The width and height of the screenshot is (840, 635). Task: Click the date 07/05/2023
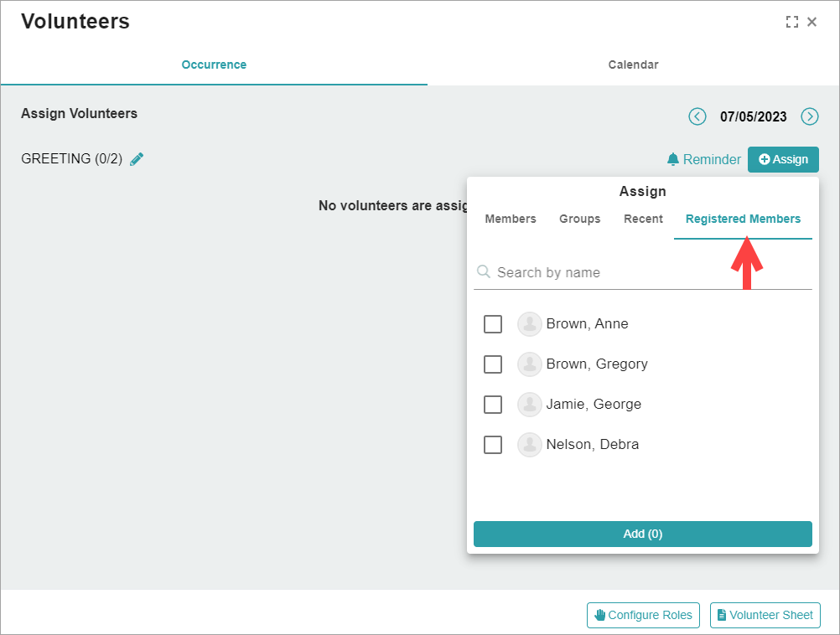(x=753, y=116)
